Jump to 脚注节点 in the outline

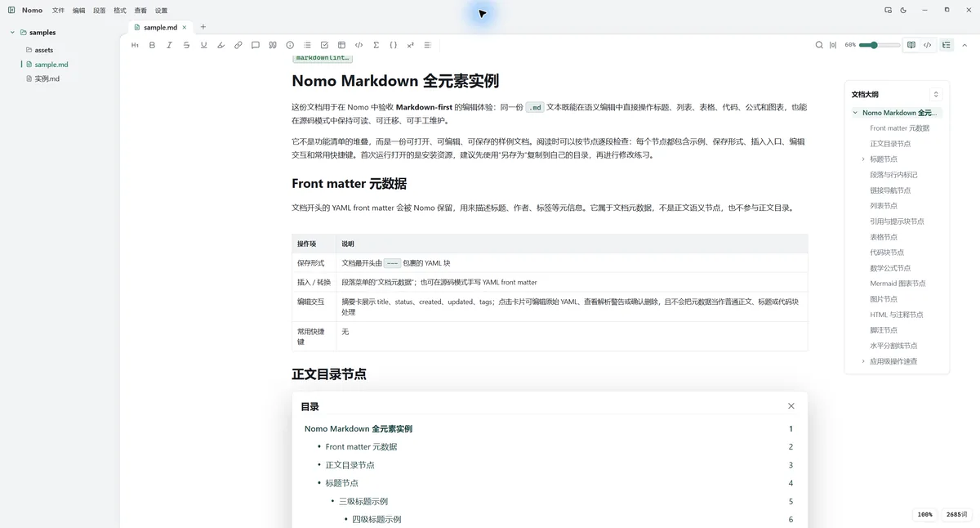[884, 330]
